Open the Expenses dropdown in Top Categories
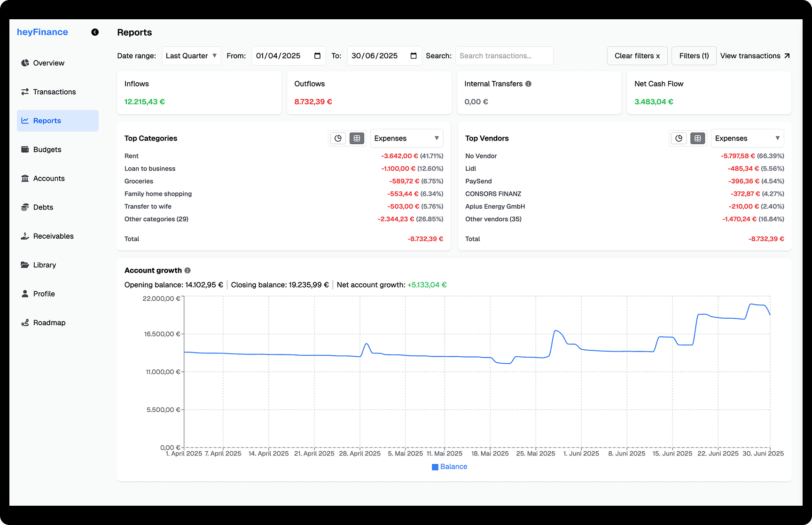812x525 pixels. [x=406, y=138]
